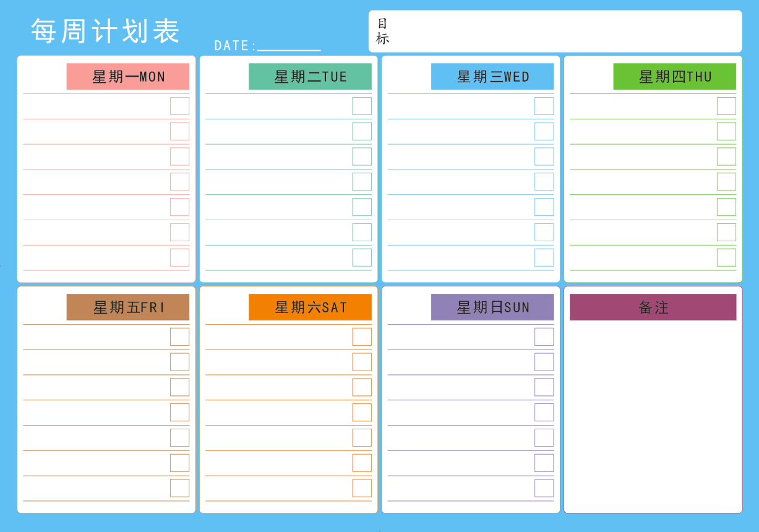
Task: Tick the third checkbox under 星期六SAT
Action: pos(362,387)
